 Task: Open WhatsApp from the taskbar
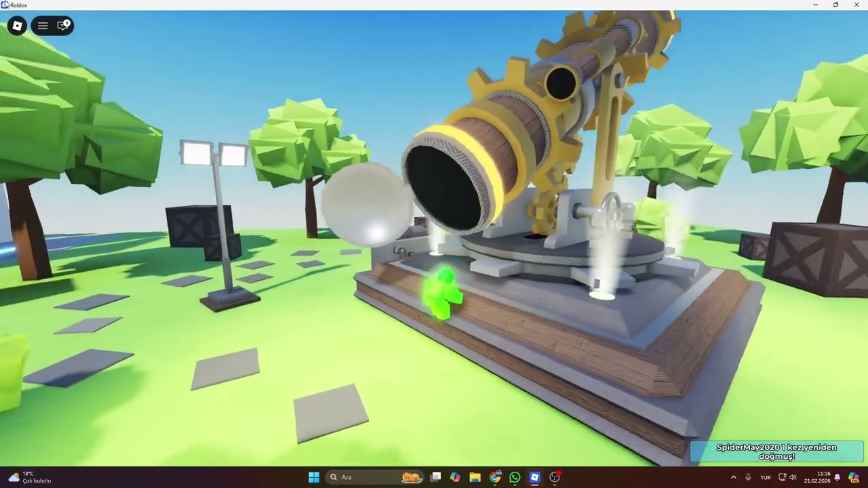pyautogui.click(x=515, y=477)
